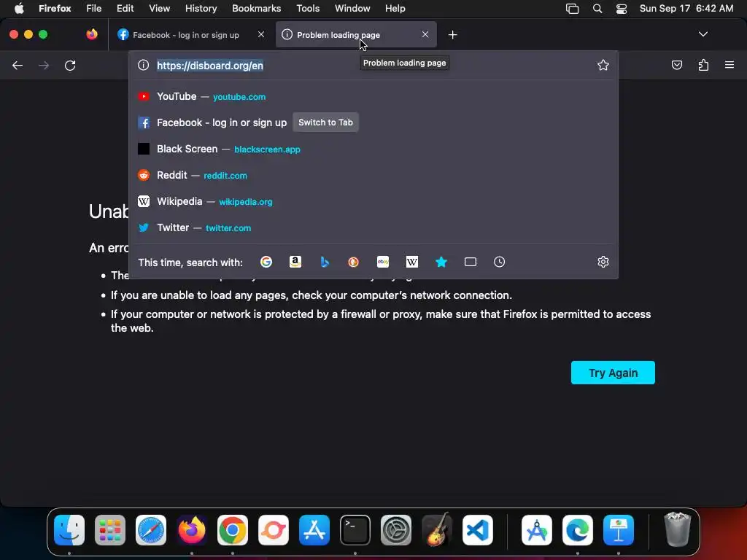747x560 pixels.
Task: Search with Google this time
Action: (266, 262)
